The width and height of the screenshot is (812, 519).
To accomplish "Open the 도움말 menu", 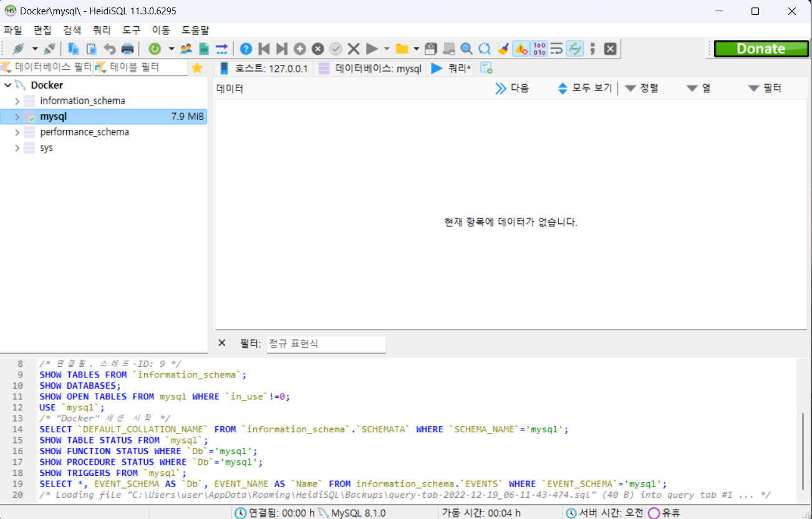I will point(195,30).
